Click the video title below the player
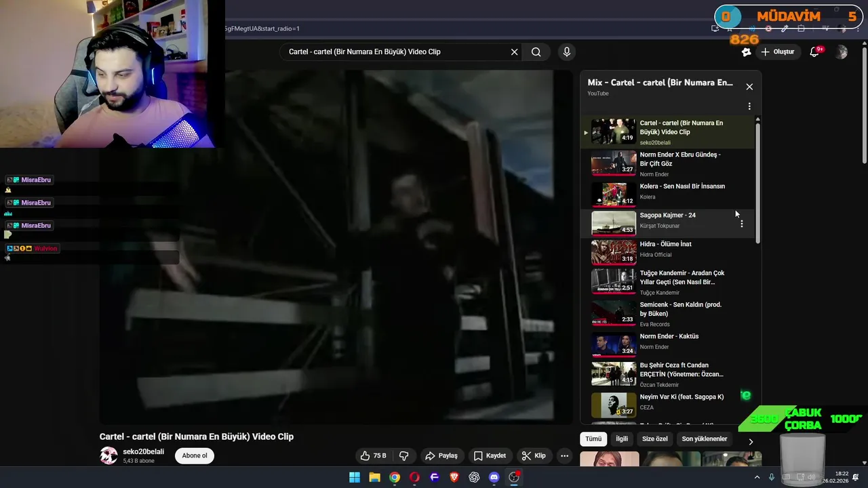The width and height of the screenshot is (868, 488). (x=197, y=436)
